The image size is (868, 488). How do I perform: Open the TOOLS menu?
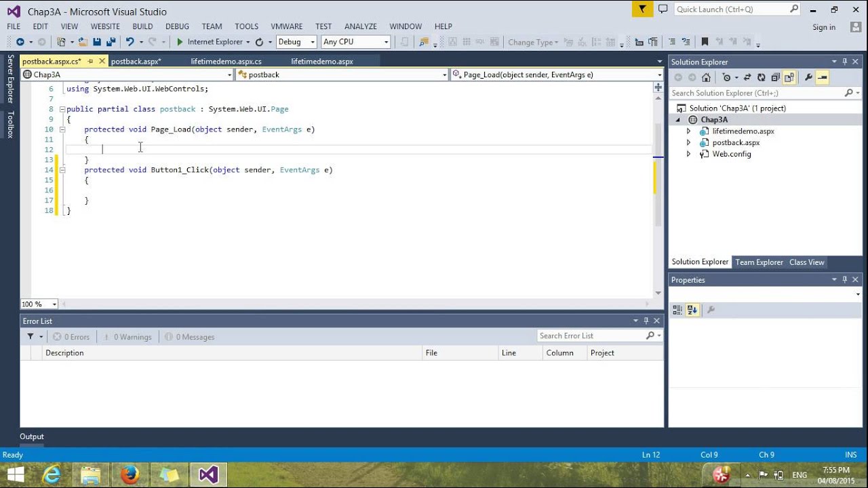[246, 26]
